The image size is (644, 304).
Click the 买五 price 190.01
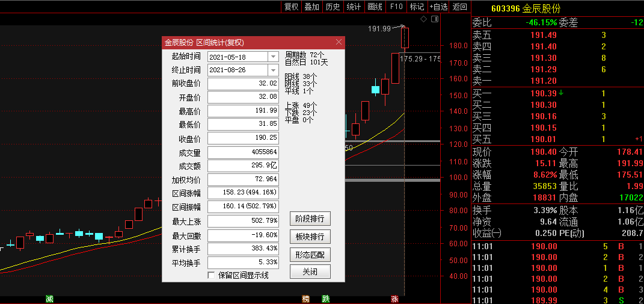[544, 140]
